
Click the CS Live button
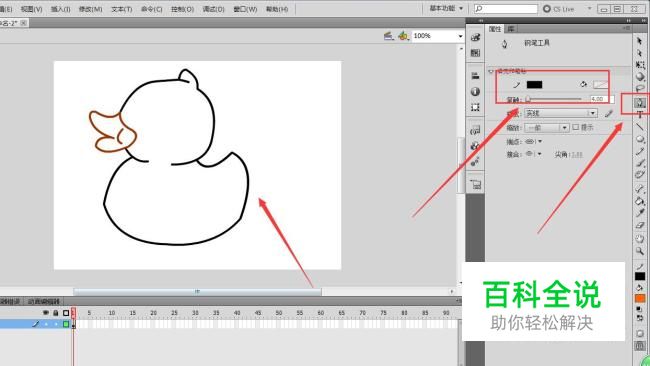559,8
